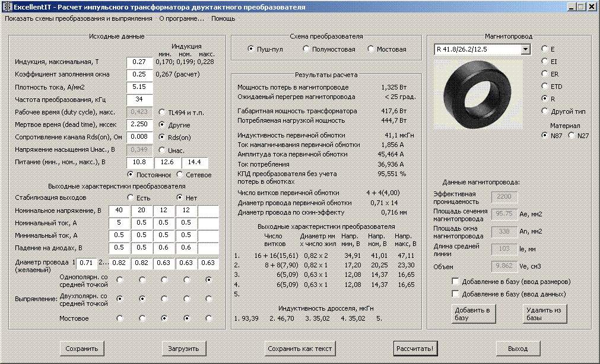The image size is (600, 364).
Task: Select N27 core material
Action: (572, 136)
